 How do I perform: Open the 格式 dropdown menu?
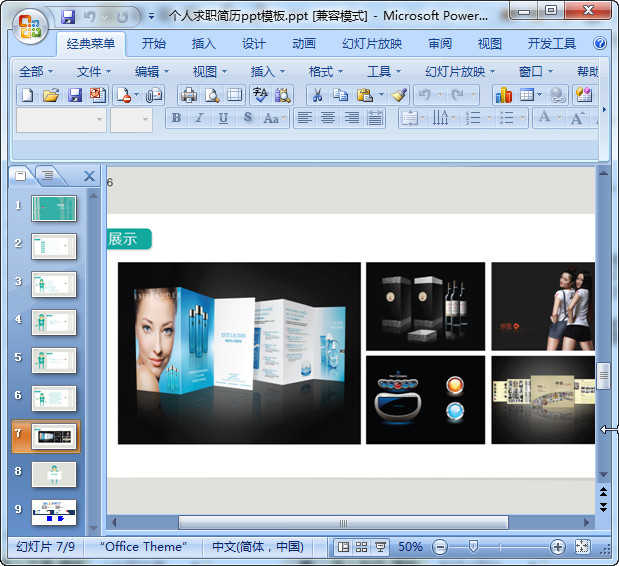click(x=326, y=72)
